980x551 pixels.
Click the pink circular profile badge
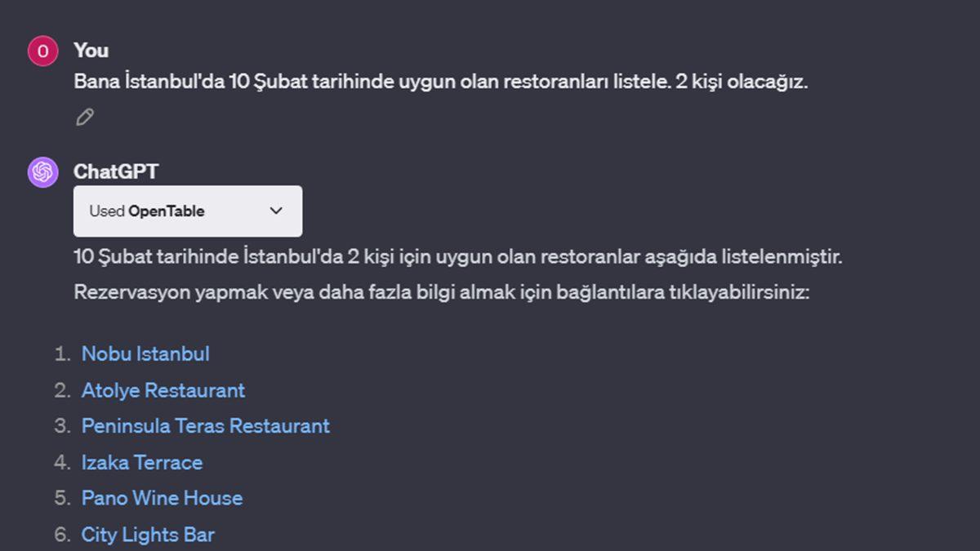(x=42, y=50)
